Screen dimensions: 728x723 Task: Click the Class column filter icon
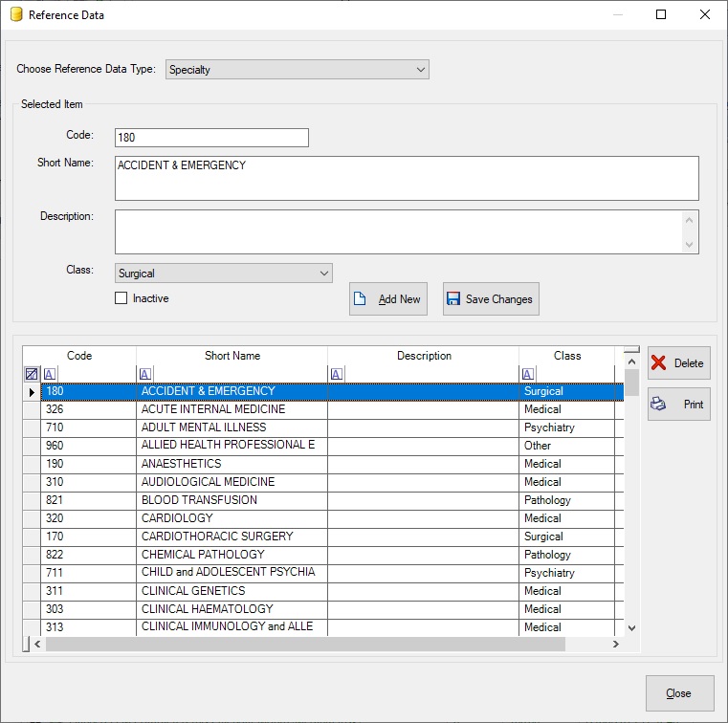tap(528, 374)
